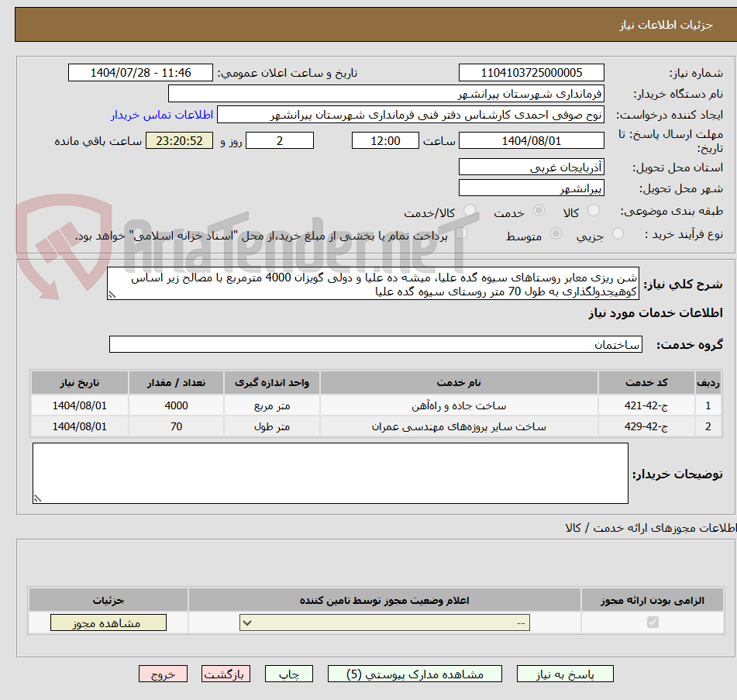The width and height of the screenshot is (737, 700).
Task: Click the dropdown chevron showing --
Action: pos(245,622)
